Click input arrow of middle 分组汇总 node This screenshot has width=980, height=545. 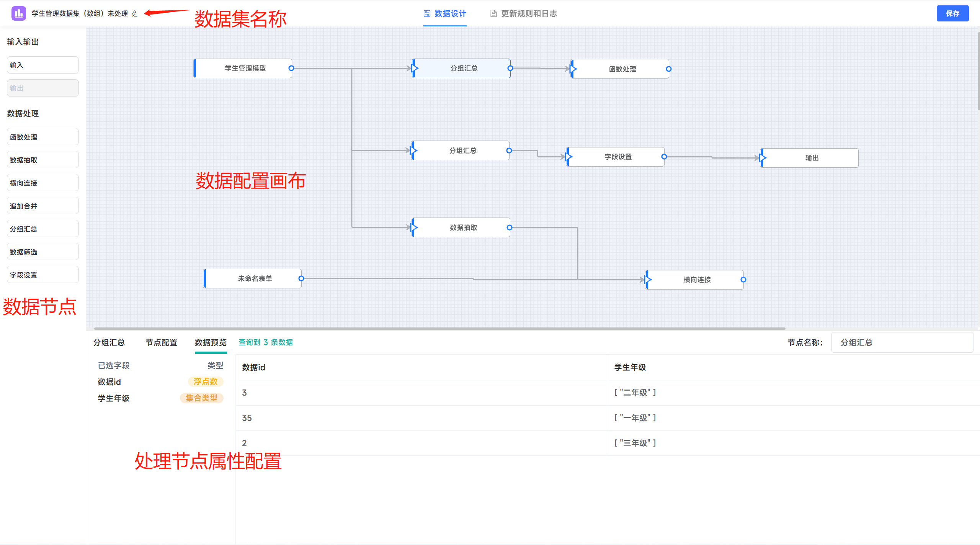[x=413, y=150]
